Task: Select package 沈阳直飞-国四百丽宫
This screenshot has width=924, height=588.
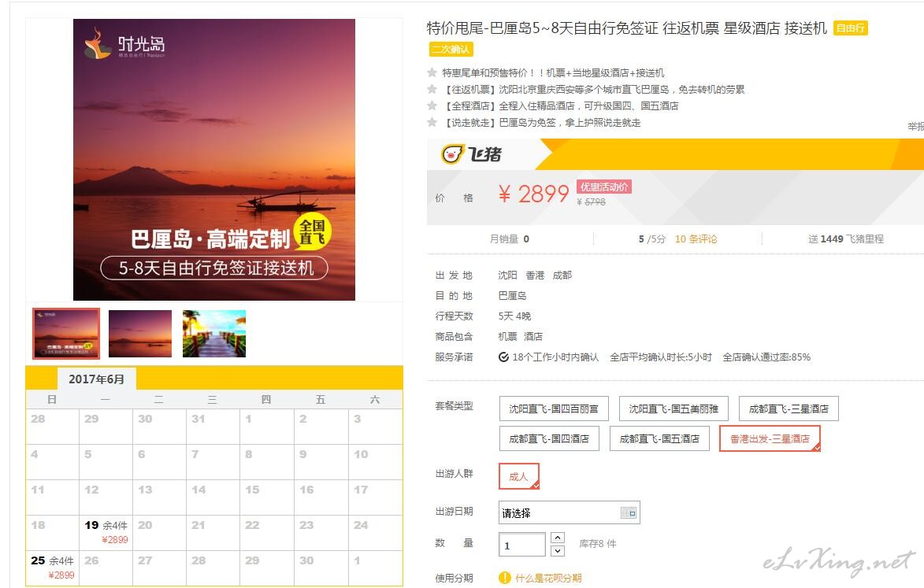Action: 553,409
